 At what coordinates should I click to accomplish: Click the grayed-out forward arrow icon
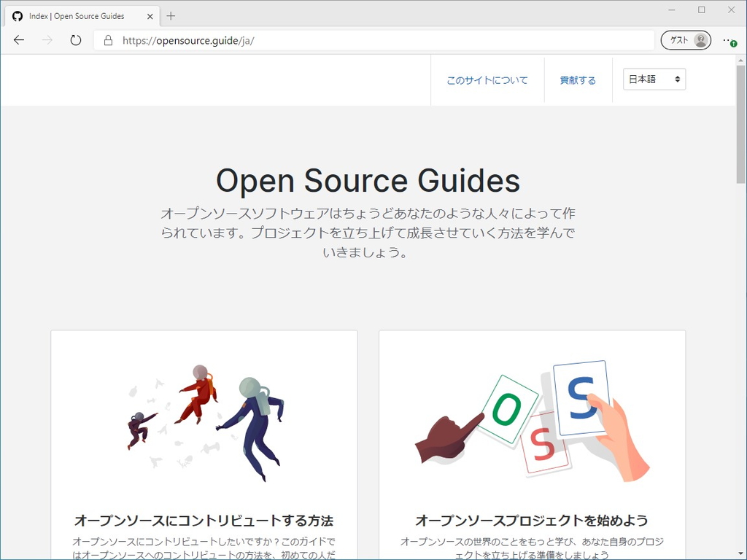coord(45,40)
